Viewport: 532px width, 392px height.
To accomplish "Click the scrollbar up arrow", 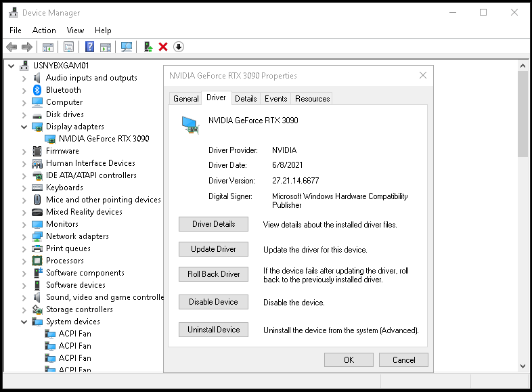I will pos(523,66).
